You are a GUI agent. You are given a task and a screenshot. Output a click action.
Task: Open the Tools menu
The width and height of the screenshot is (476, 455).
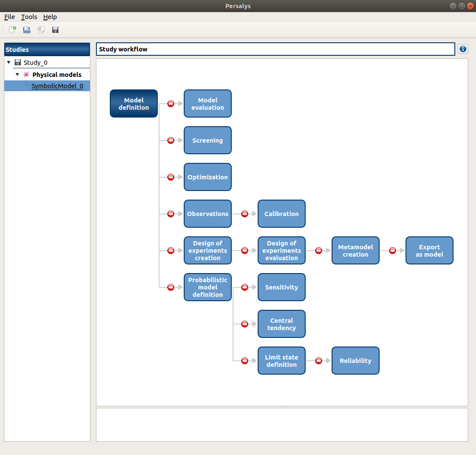coord(29,17)
